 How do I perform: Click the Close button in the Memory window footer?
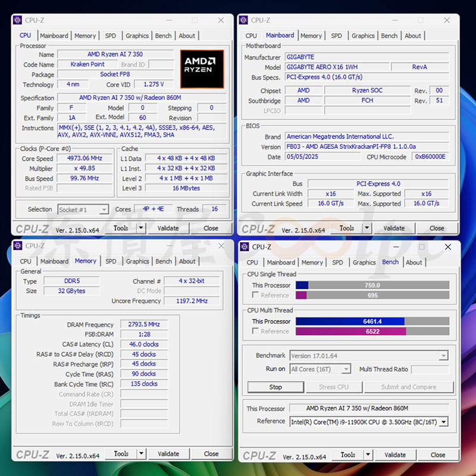[211, 453]
